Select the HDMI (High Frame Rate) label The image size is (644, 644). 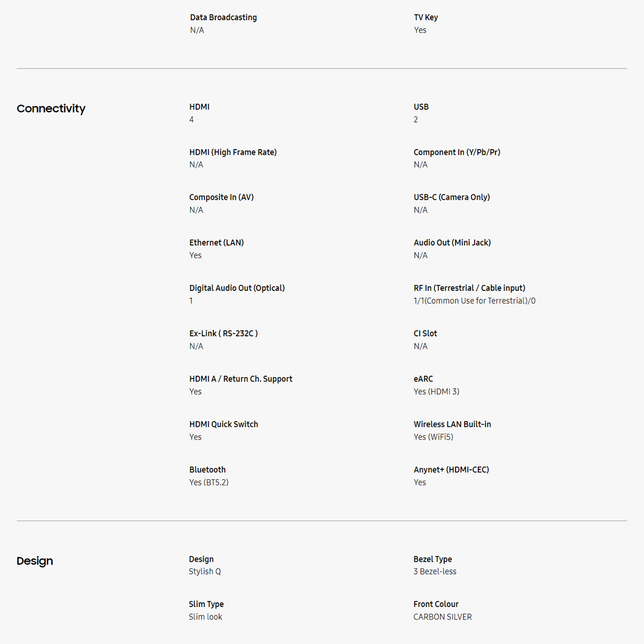tap(233, 152)
